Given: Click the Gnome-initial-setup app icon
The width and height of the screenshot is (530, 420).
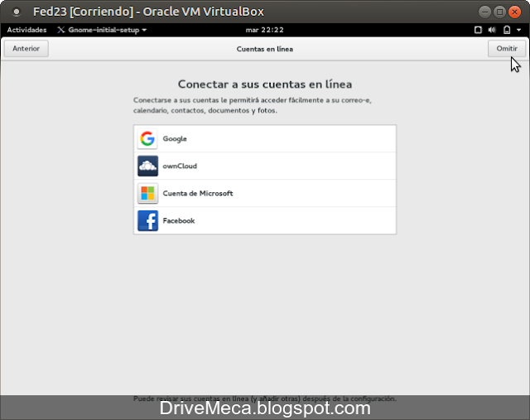Looking at the screenshot, I should [60, 30].
